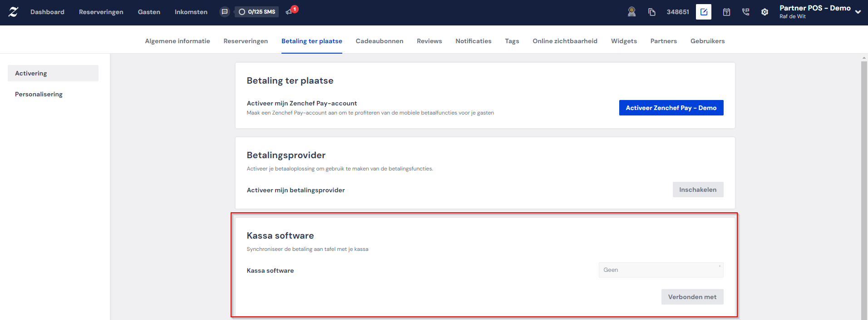
Task: Open the Notificaties tab
Action: click(x=473, y=41)
